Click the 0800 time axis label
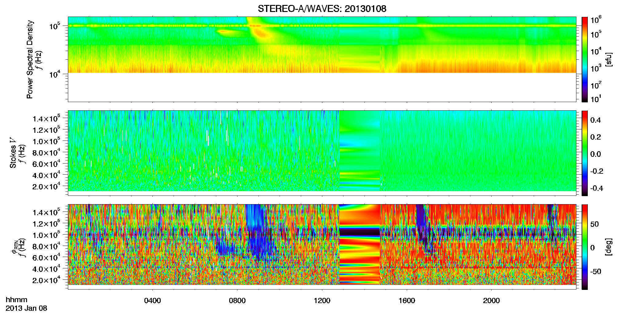 tap(237, 301)
